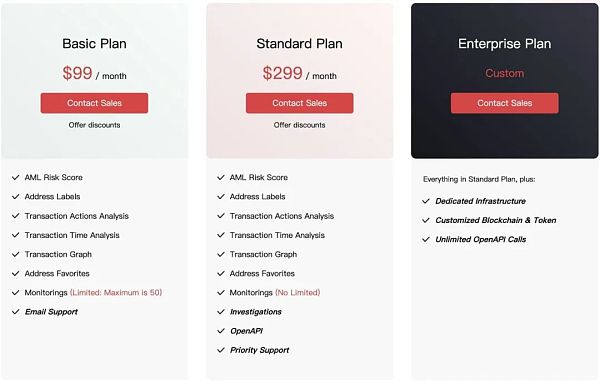Click Contact Sales under Basic Plan
Viewport: 600px width, 383px height.
[x=94, y=103]
